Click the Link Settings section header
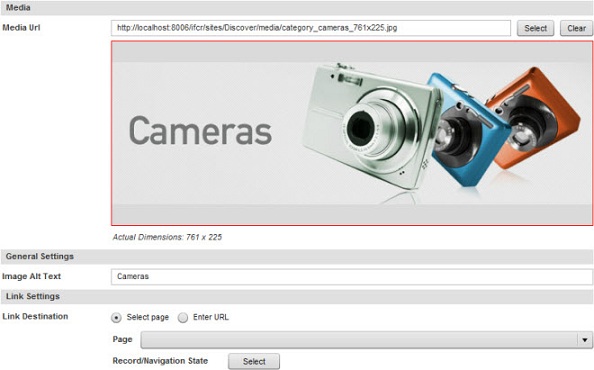 click(x=297, y=296)
